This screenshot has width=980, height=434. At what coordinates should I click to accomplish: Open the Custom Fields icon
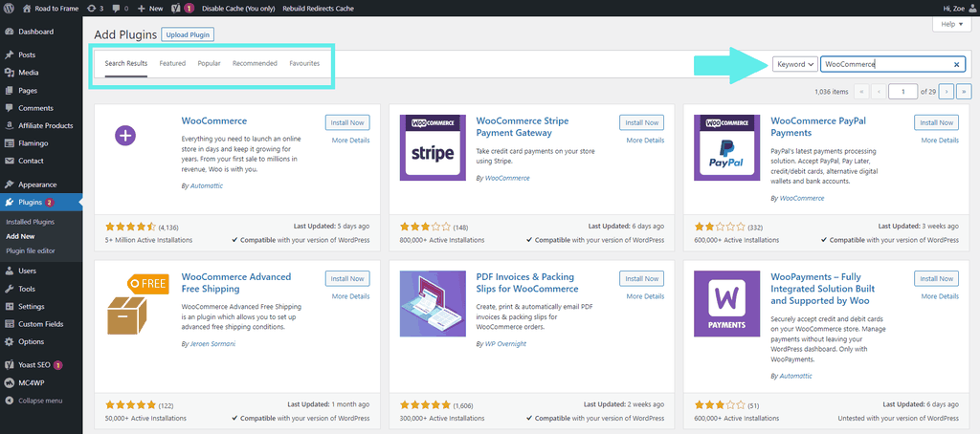tap(10, 324)
